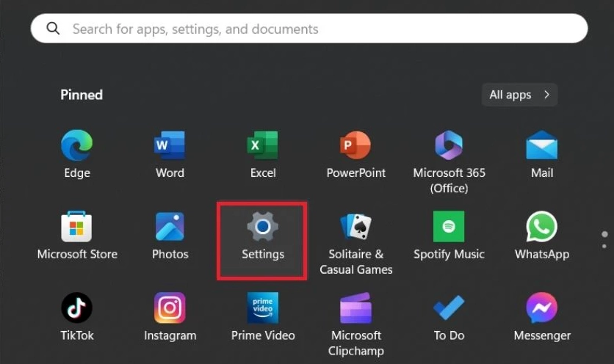Launch Microsoft Word from pinned apps
Image resolution: width=614 pixels, height=364 pixels.
coord(170,146)
